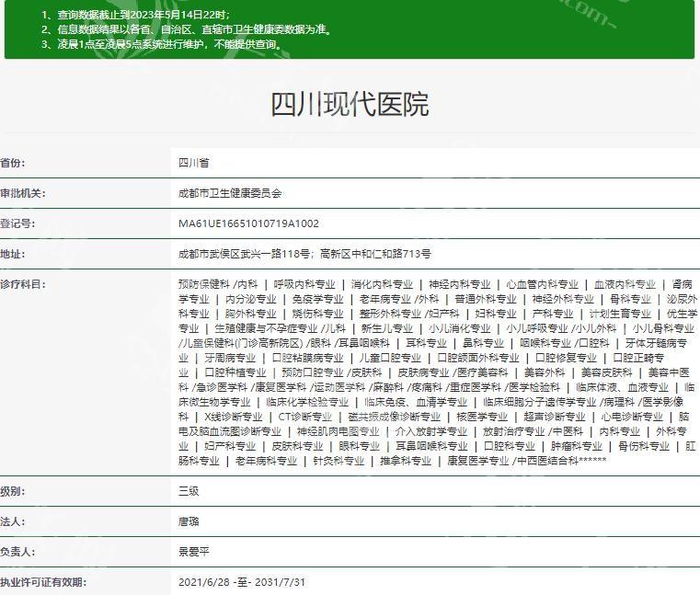This screenshot has height=595, width=700.
Task: Click the 审批机关 label
Action: click(23, 193)
